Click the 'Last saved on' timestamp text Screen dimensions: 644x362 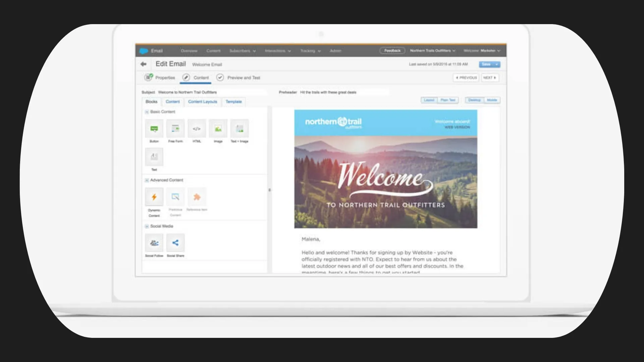click(438, 64)
